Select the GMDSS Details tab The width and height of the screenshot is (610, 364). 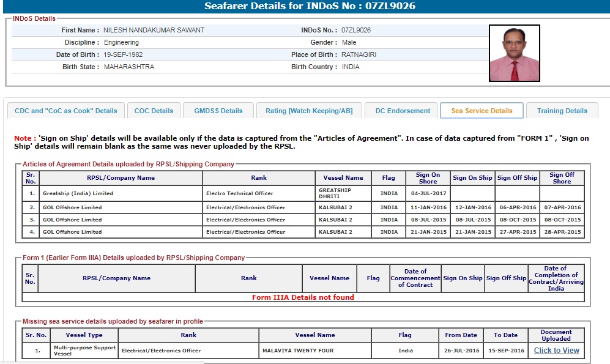click(218, 111)
